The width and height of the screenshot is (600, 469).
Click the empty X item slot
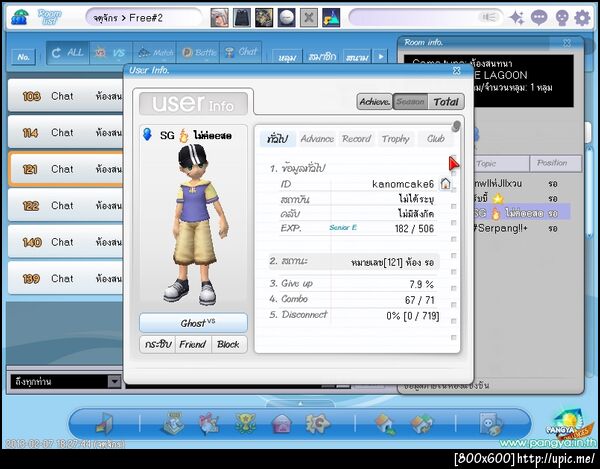tap(308, 18)
